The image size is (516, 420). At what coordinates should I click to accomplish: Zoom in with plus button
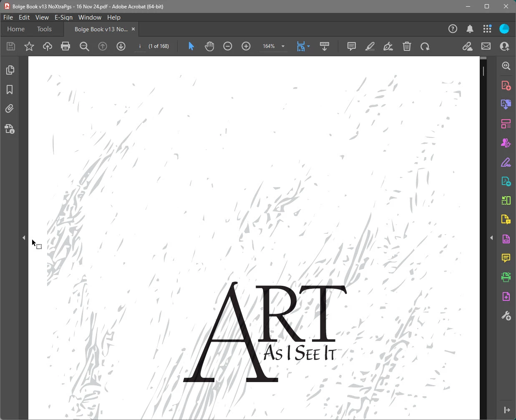point(246,46)
